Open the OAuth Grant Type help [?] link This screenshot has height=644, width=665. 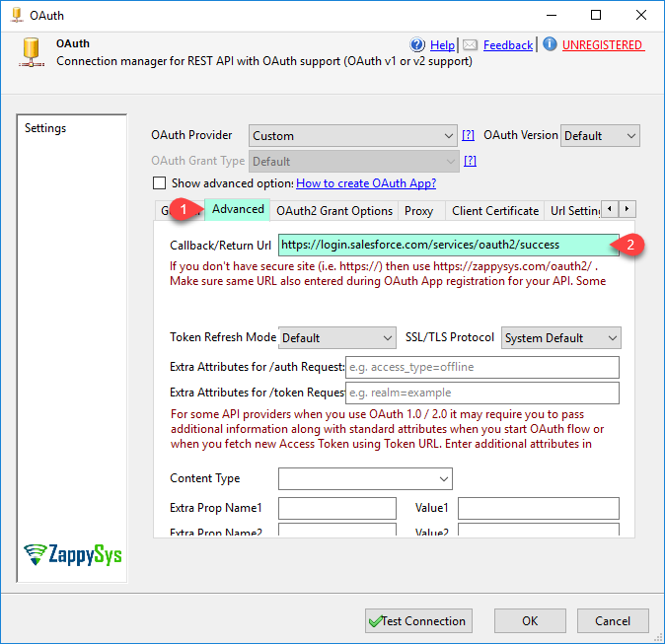pos(470,161)
